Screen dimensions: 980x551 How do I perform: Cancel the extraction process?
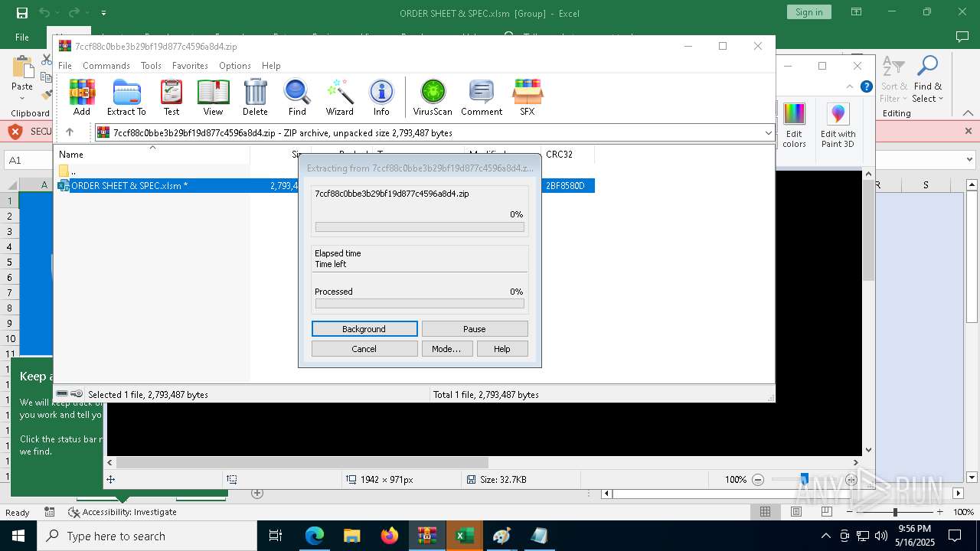point(364,348)
